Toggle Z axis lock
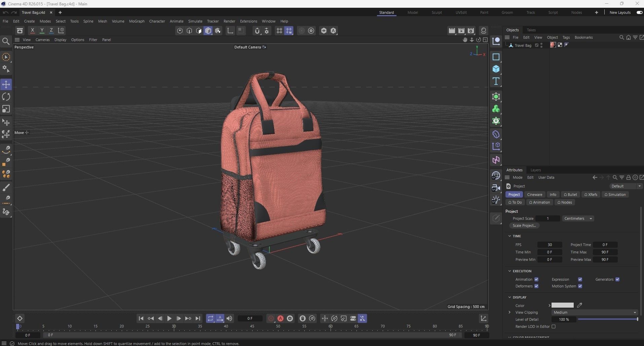644x346 pixels. click(51, 31)
